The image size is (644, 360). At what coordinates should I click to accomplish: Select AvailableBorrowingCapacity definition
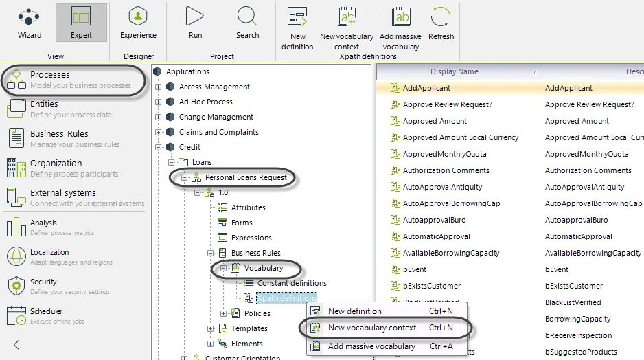coord(451,253)
